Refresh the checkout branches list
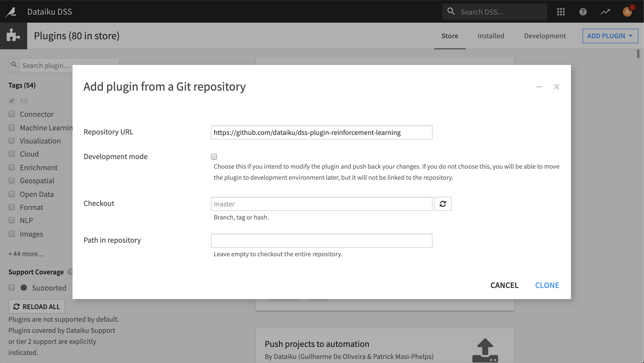This screenshot has width=644, height=363. (443, 204)
